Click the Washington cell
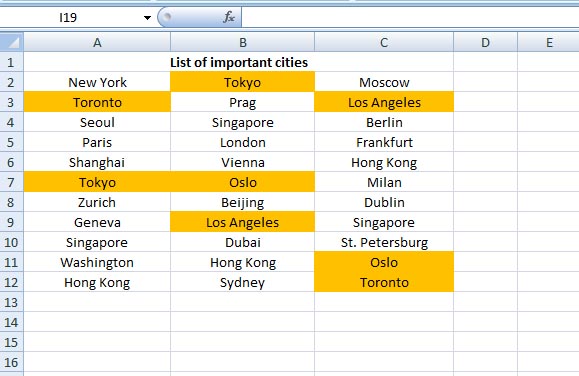The image size is (579, 376). 97,262
